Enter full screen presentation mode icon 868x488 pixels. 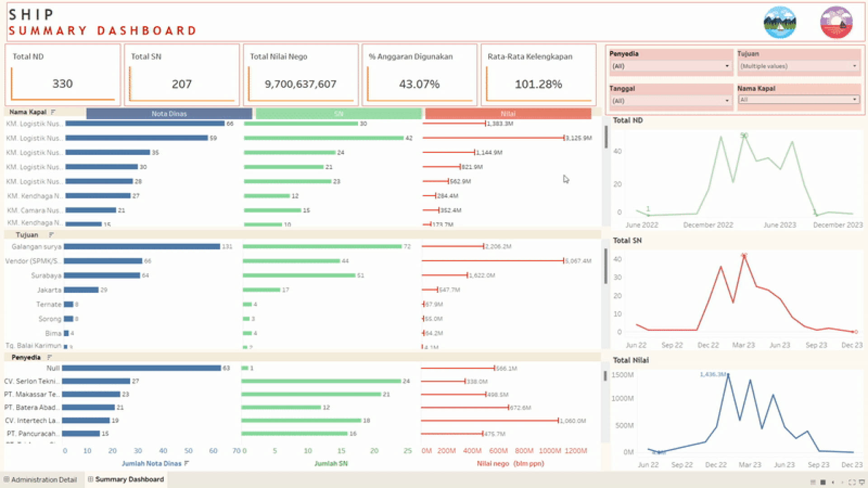(x=852, y=482)
